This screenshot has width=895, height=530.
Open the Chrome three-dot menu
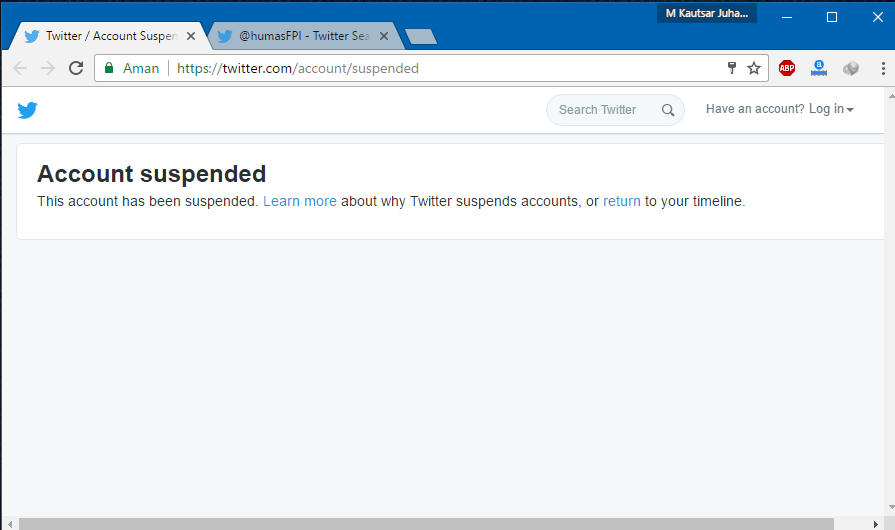tap(883, 68)
